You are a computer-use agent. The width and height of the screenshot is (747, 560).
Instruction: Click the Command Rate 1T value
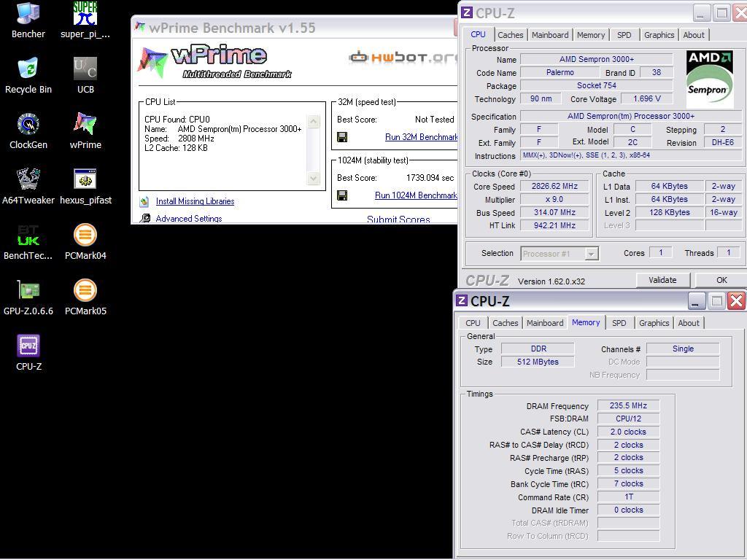click(628, 497)
